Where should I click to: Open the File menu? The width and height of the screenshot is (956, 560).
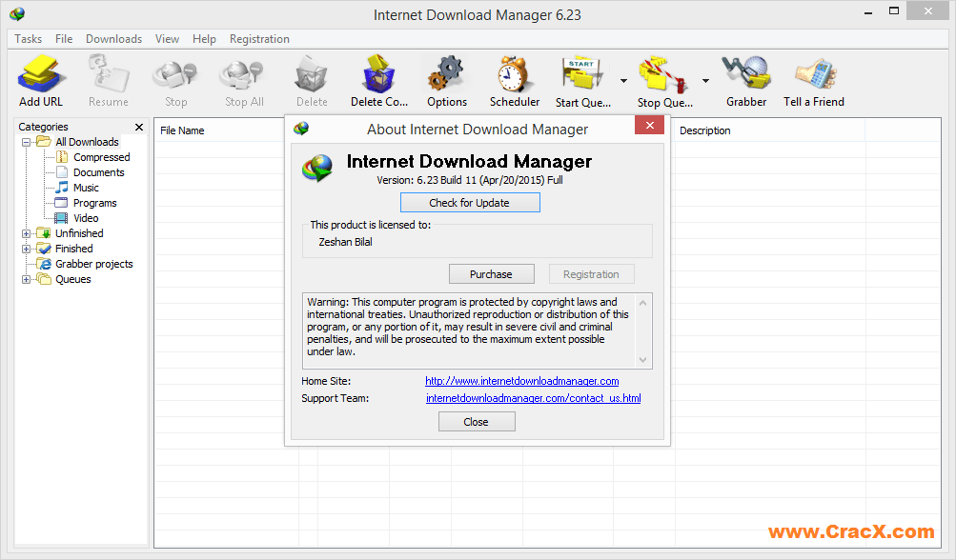(x=64, y=39)
